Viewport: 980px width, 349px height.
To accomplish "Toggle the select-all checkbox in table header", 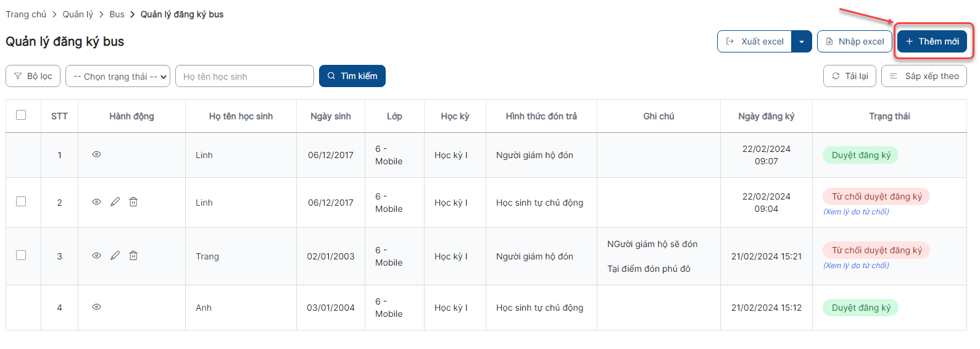I will 21,115.
